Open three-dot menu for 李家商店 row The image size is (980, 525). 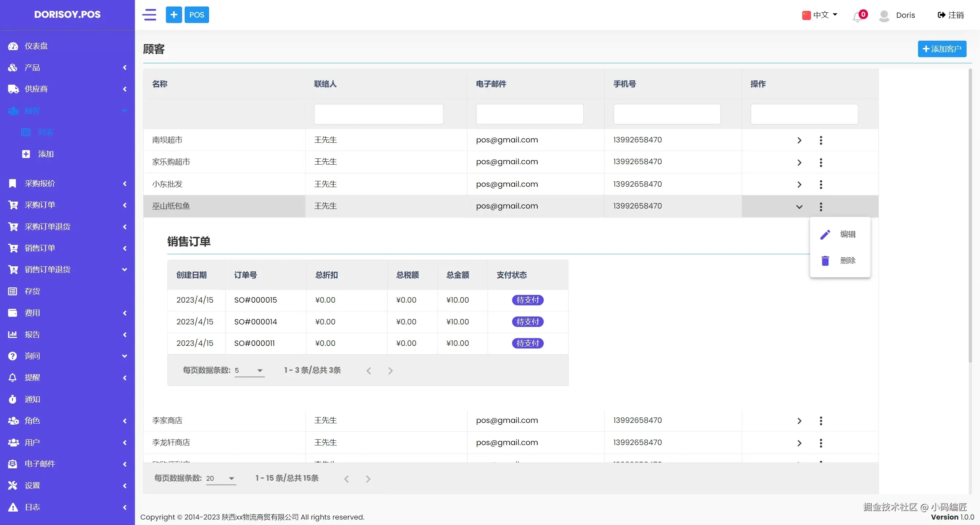pyautogui.click(x=820, y=421)
